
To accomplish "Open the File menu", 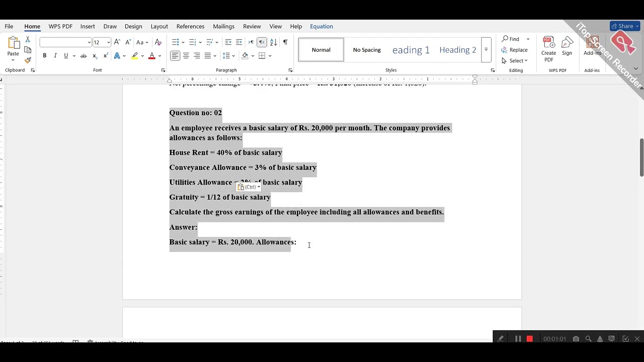I will pyautogui.click(x=9, y=26).
